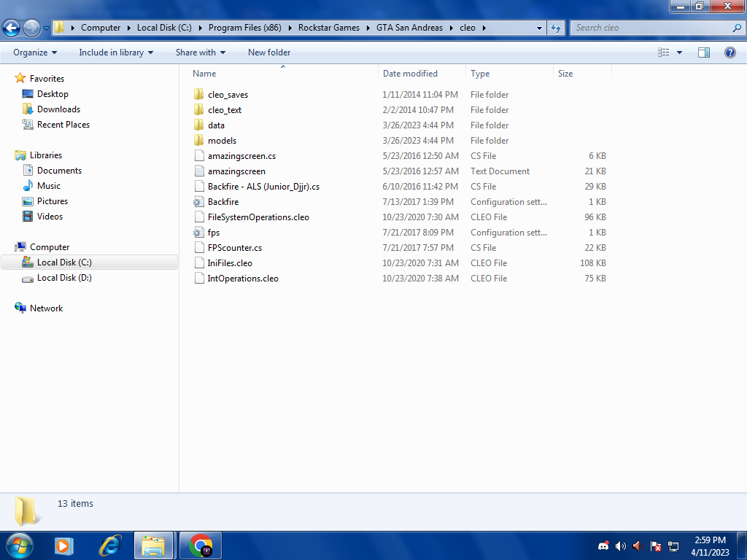Refresh the cleo folder view
This screenshot has width=747, height=560.
pyautogui.click(x=555, y=28)
